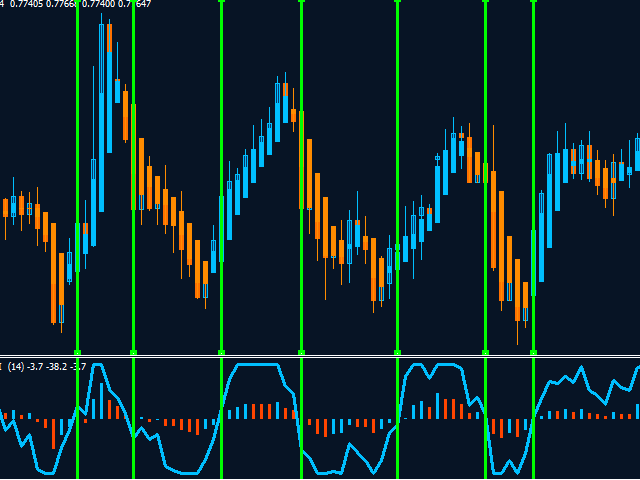Select the last green vertical line on right
640x480 pixels.
tap(533, 240)
